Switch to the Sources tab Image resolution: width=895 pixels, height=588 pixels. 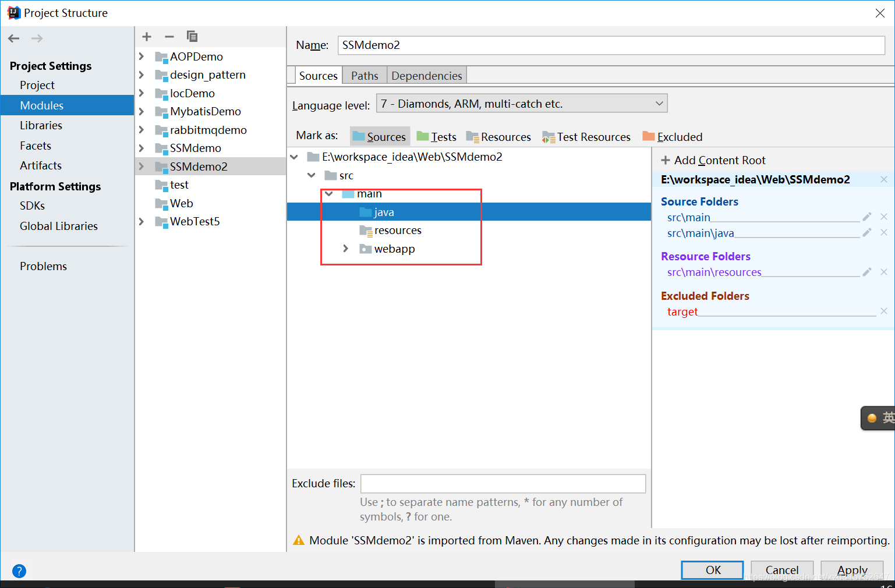pos(318,76)
